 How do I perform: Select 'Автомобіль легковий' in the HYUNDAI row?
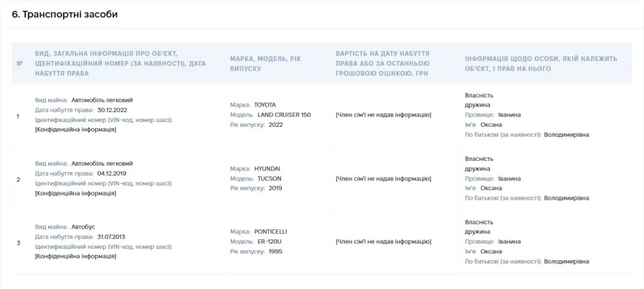point(102,164)
